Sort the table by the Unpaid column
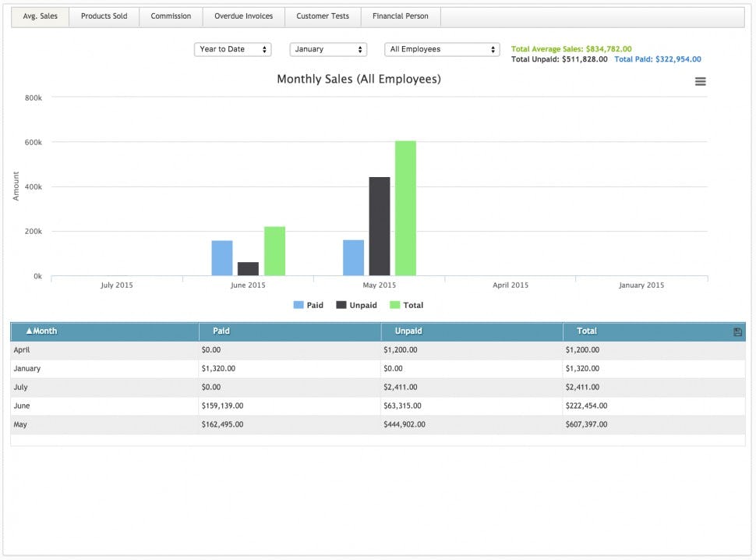756x560 pixels. (x=408, y=331)
